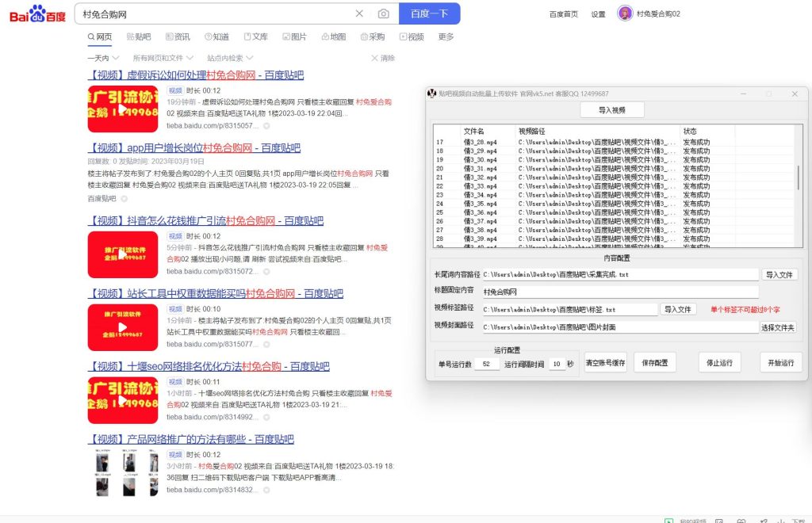Click the play icon on the video thumbnail
This screenshot has width=812, height=523.
(x=123, y=328)
